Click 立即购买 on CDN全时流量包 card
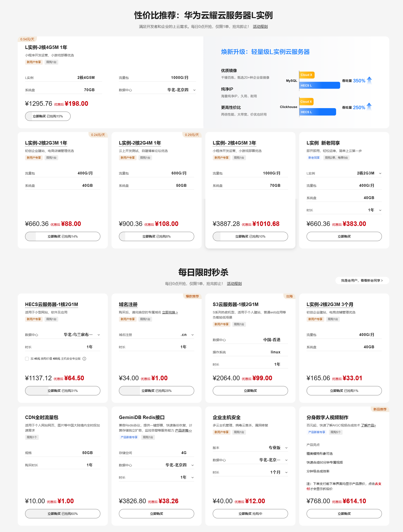Image resolution: width=403 pixels, height=532 pixels. 62,513
